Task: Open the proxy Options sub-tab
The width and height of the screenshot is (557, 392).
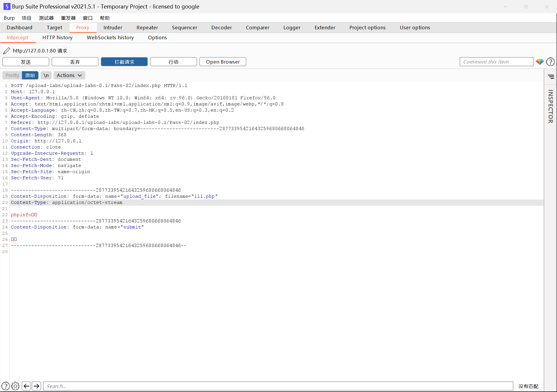Action: click(157, 38)
